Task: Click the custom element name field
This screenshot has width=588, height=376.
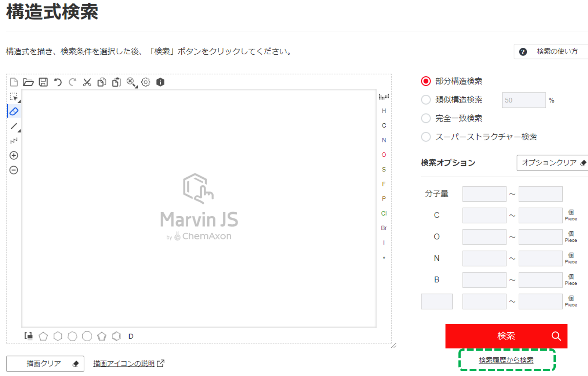Action: tap(437, 301)
